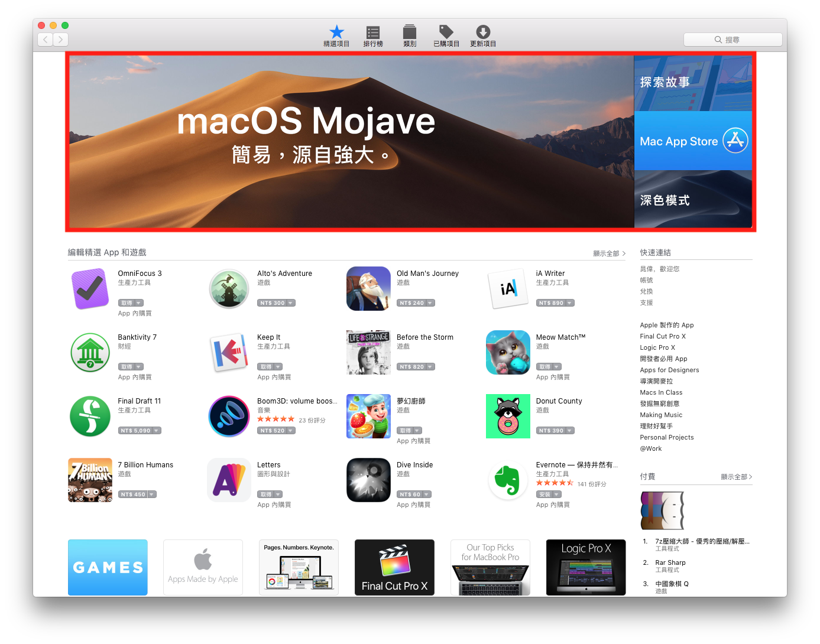Open the Before the Storm icon
The image size is (820, 644).
pyautogui.click(x=368, y=353)
